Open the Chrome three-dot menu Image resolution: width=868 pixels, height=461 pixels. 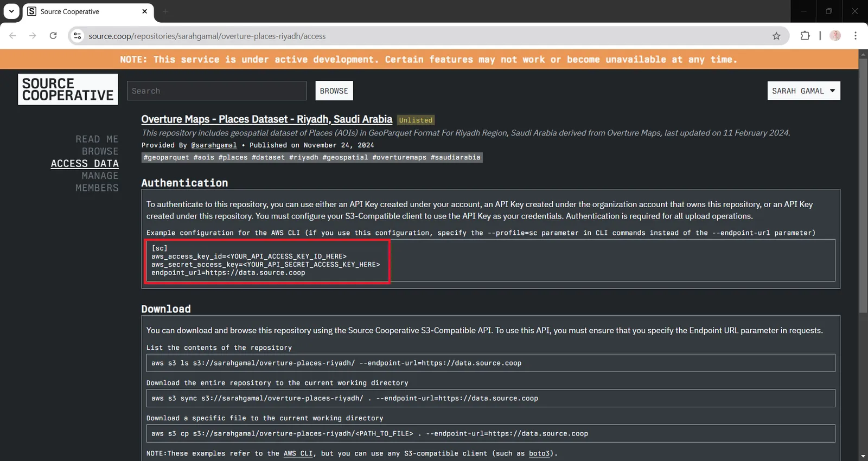point(856,36)
